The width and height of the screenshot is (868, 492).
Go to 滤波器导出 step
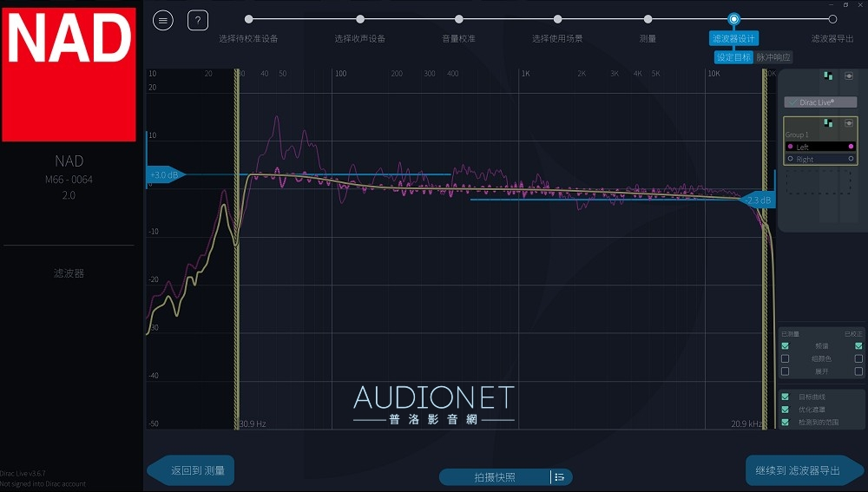(x=832, y=19)
